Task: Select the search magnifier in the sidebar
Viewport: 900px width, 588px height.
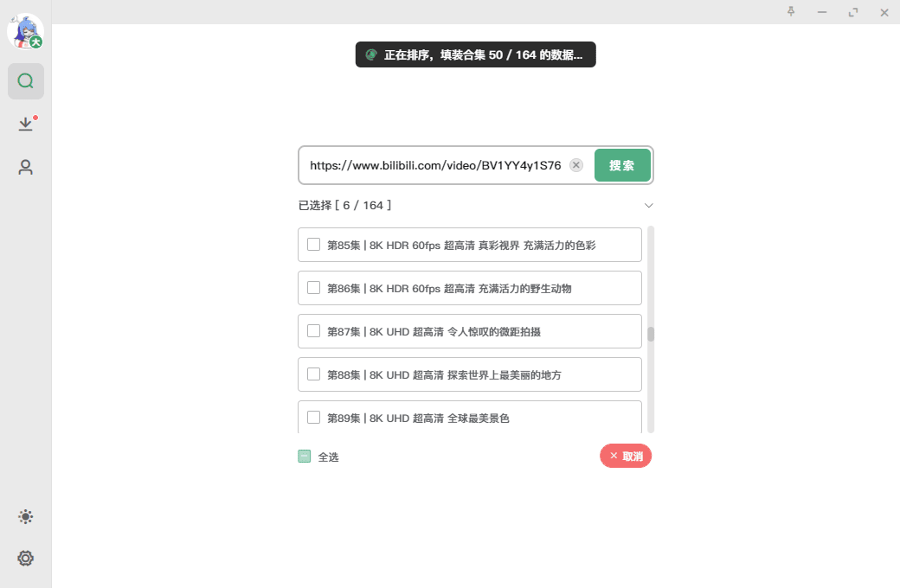Action: (x=25, y=80)
